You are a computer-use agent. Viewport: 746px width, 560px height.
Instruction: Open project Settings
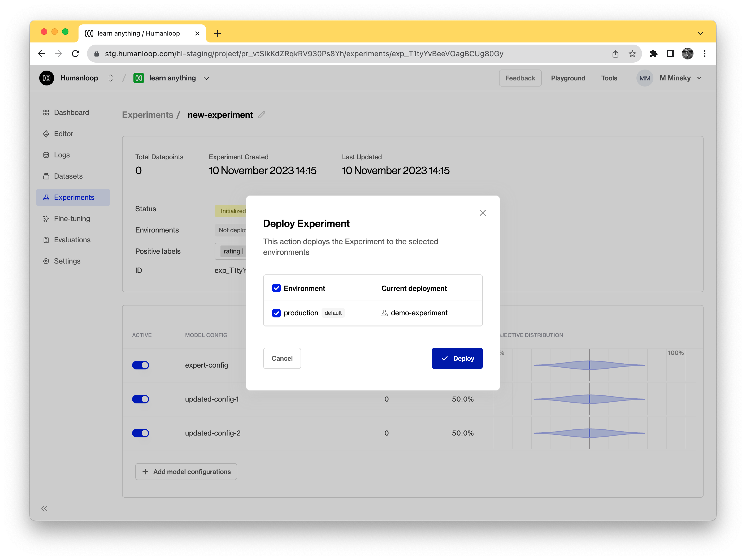click(67, 261)
